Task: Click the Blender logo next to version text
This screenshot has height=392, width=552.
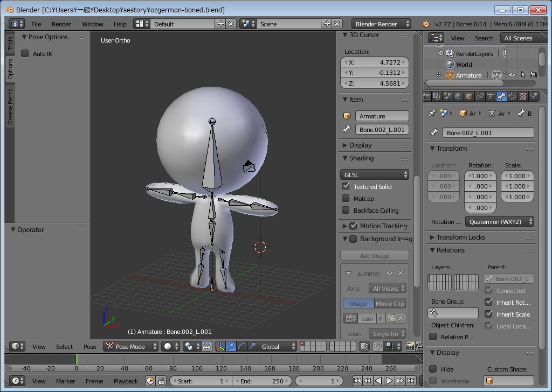Action: [425, 24]
